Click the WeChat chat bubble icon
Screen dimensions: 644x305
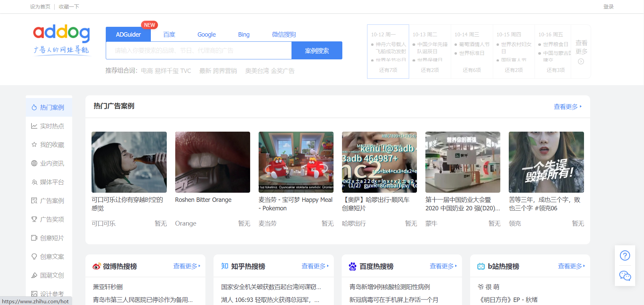point(625,276)
